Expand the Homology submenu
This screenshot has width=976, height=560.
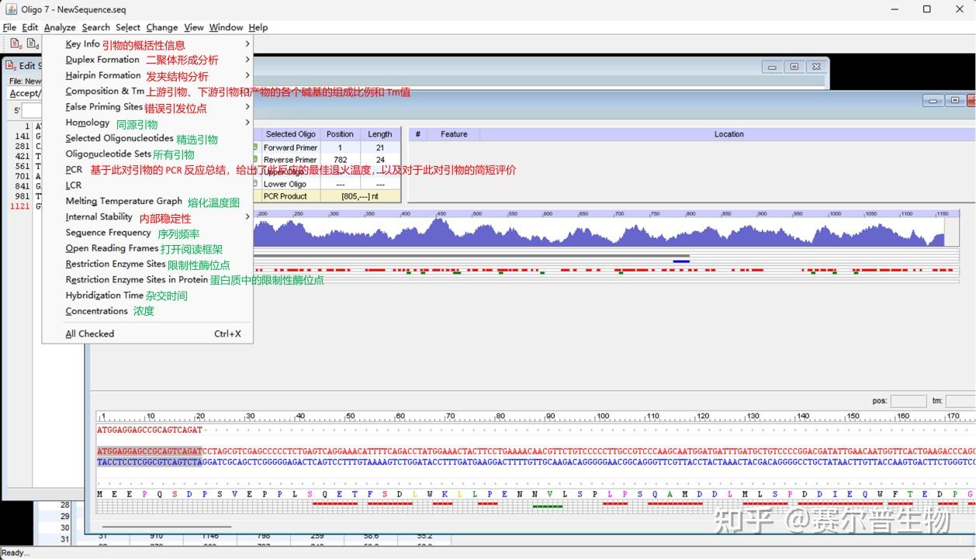point(247,123)
